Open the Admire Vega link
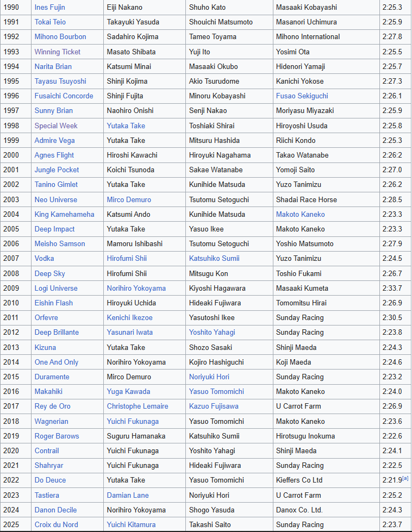The height and width of the screenshot is (532, 412). pyautogui.click(x=54, y=140)
